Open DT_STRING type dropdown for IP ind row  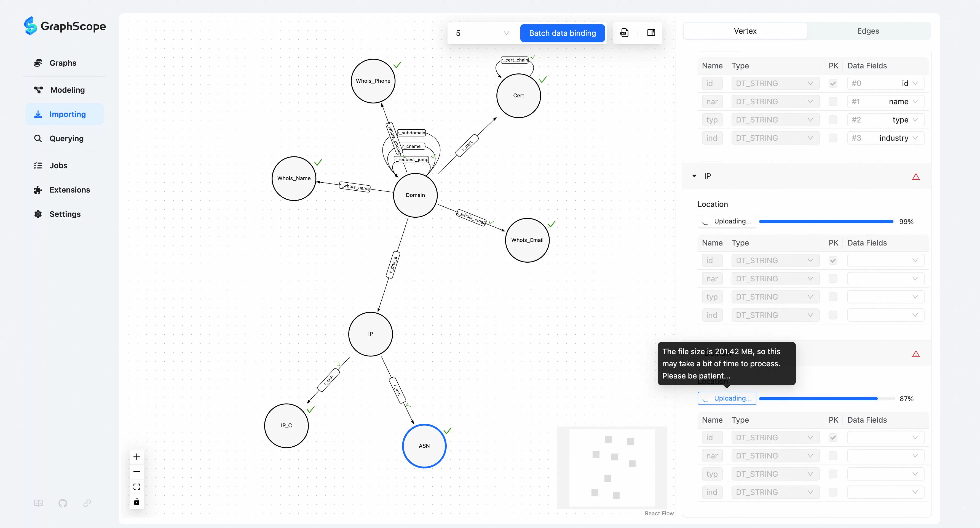(775, 315)
